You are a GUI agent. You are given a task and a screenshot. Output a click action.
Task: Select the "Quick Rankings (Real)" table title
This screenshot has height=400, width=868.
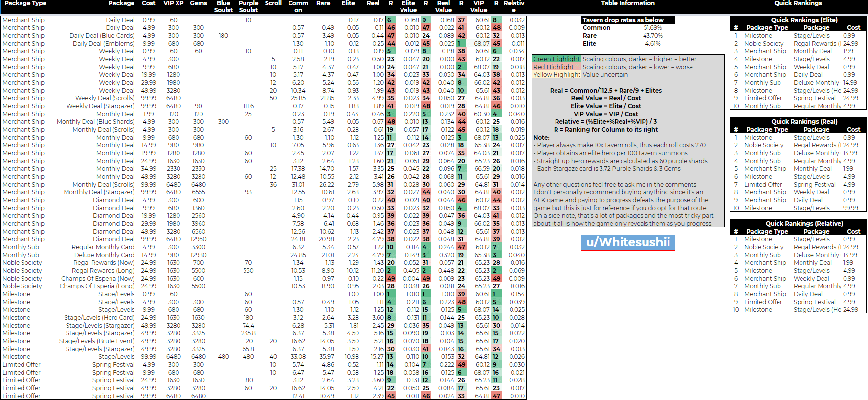(x=804, y=122)
